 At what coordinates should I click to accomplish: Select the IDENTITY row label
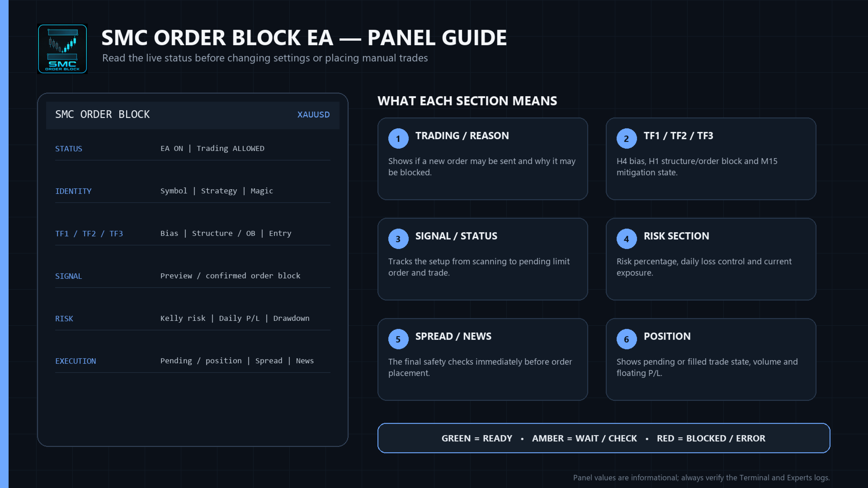[x=73, y=191]
